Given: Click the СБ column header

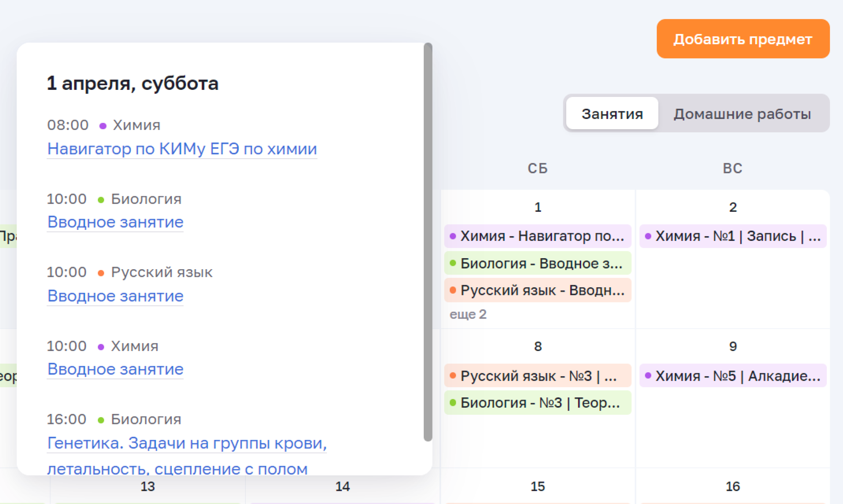Looking at the screenshot, I should tap(537, 168).
